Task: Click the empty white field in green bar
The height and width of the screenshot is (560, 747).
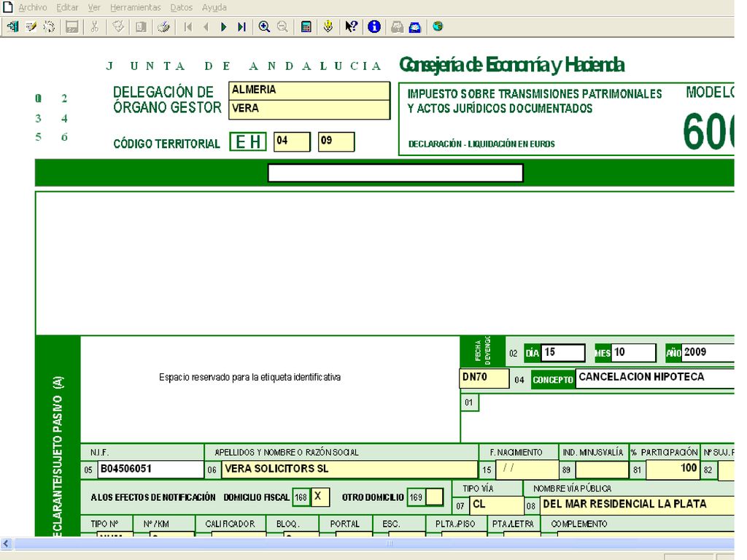Action: click(x=395, y=173)
